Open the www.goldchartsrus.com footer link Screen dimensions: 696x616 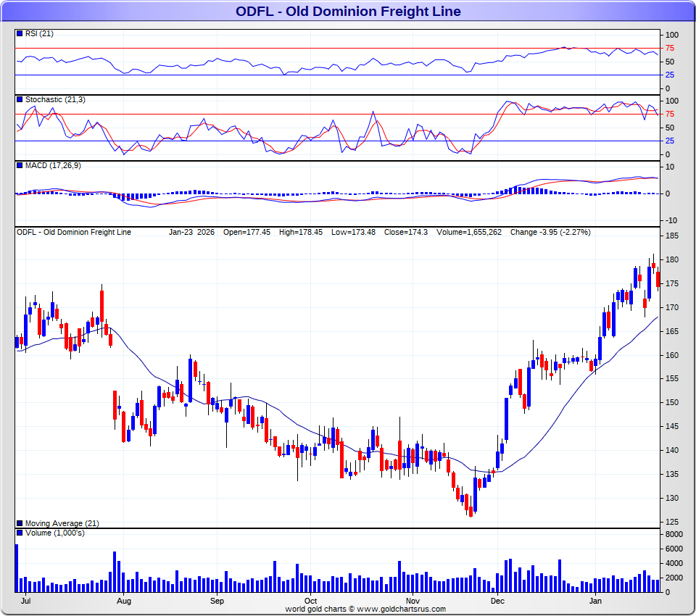tap(400, 609)
